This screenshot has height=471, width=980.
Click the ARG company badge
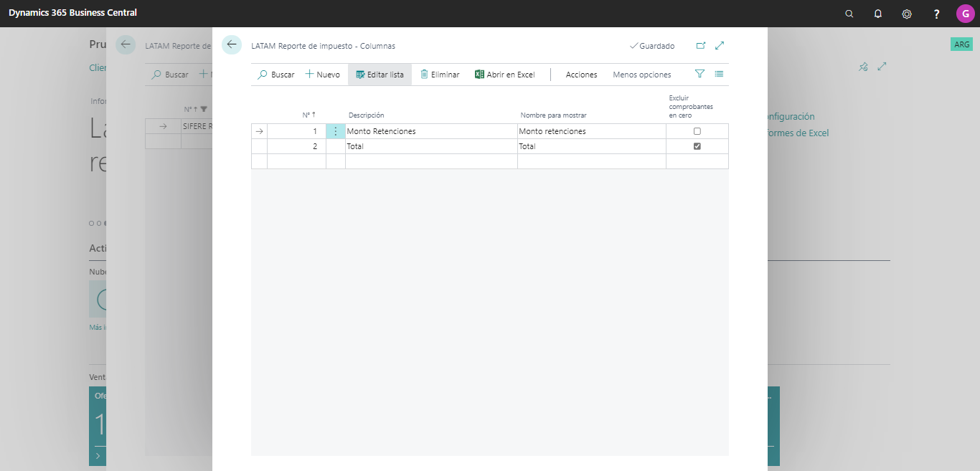(x=961, y=44)
